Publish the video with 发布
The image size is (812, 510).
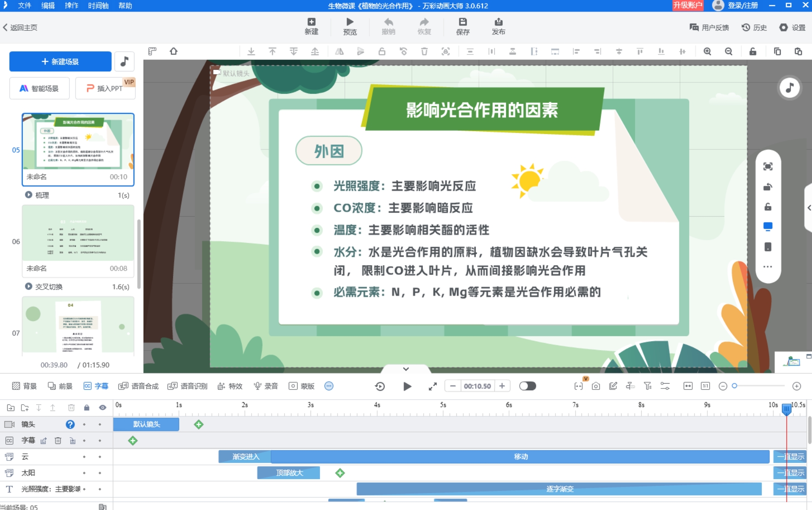pyautogui.click(x=499, y=26)
